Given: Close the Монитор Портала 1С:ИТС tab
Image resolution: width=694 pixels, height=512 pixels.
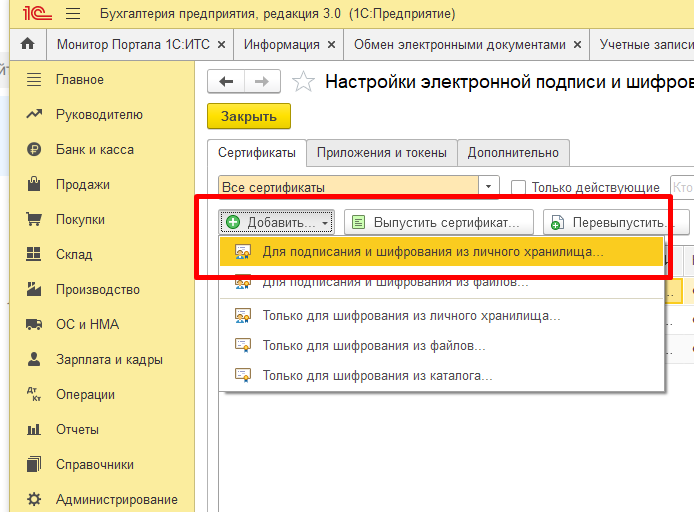Looking at the screenshot, I should (222, 45).
